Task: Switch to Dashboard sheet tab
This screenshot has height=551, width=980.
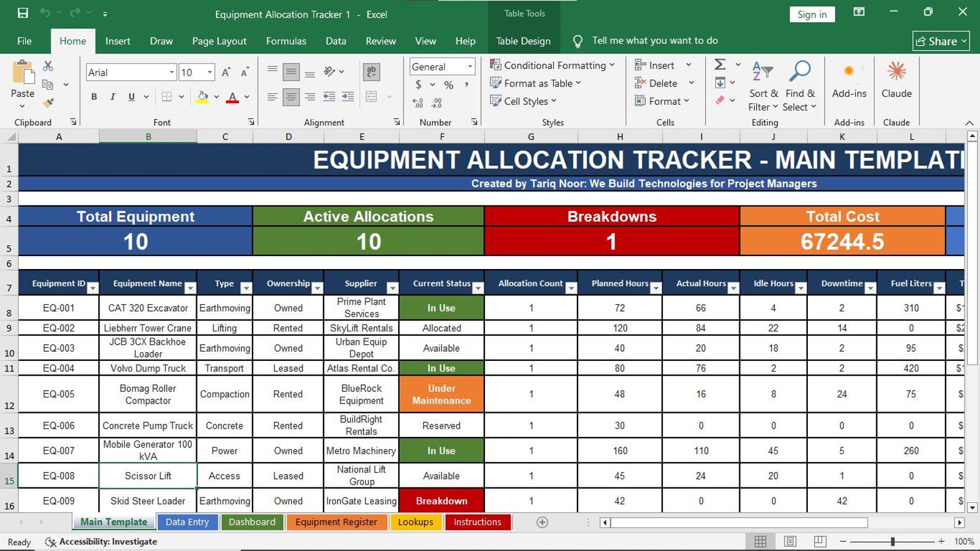Action: [x=252, y=522]
